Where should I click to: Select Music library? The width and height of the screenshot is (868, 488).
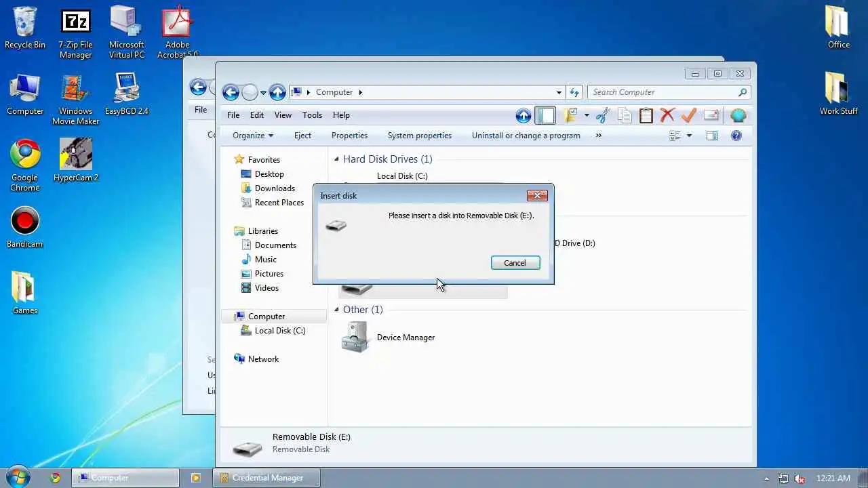tap(259, 260)
